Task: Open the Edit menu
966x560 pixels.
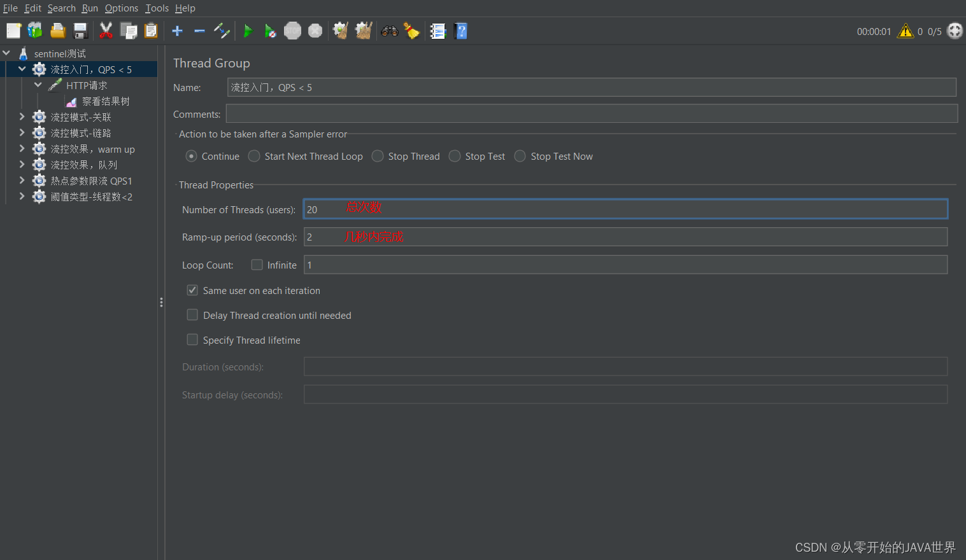Action: (x=33, y=8)
